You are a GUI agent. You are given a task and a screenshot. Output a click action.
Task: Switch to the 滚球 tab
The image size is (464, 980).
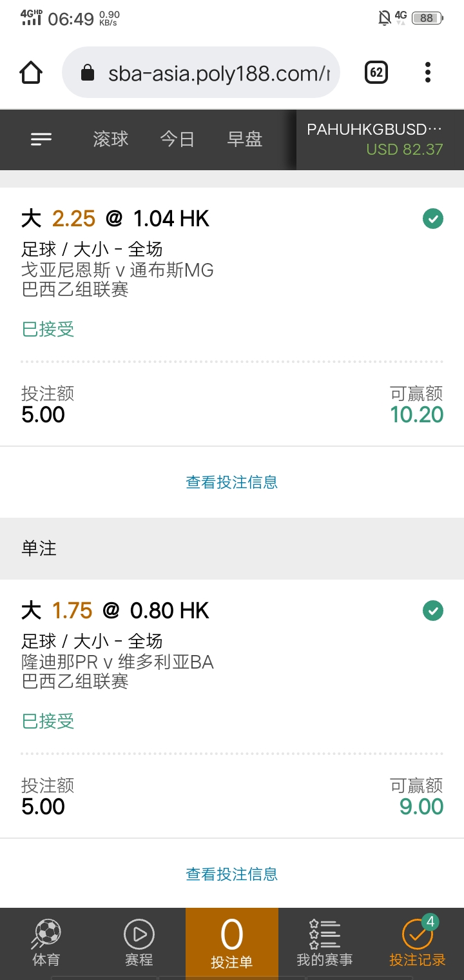[x=111, y=139]
